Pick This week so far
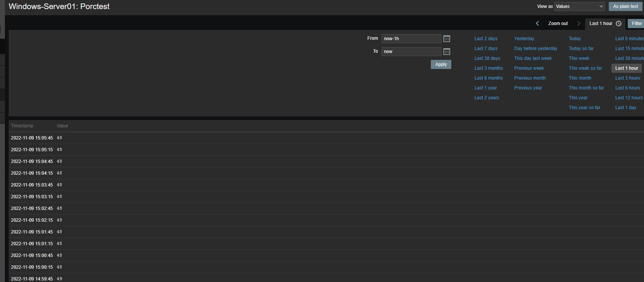Image resolution: width=644 pixels, height=282 pixels. point(585,68)
